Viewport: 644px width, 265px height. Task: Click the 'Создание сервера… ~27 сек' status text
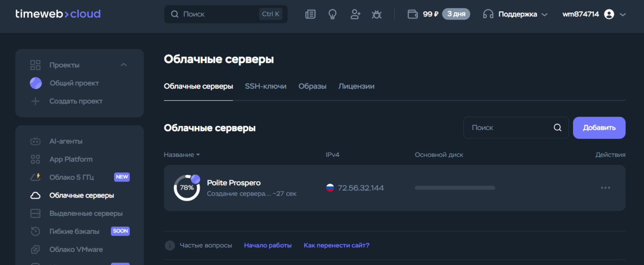(251, 194)
